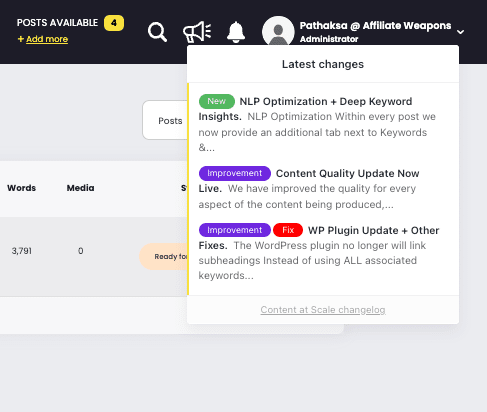Open the search magnifier icon
Screen dimensions: 487x412
tap(157, 32)
